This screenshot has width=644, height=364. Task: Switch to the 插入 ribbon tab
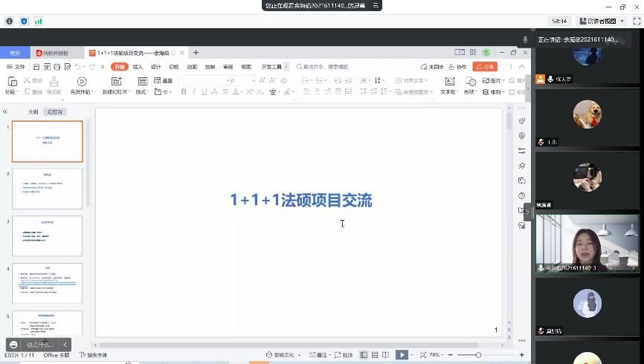(138, 67)
